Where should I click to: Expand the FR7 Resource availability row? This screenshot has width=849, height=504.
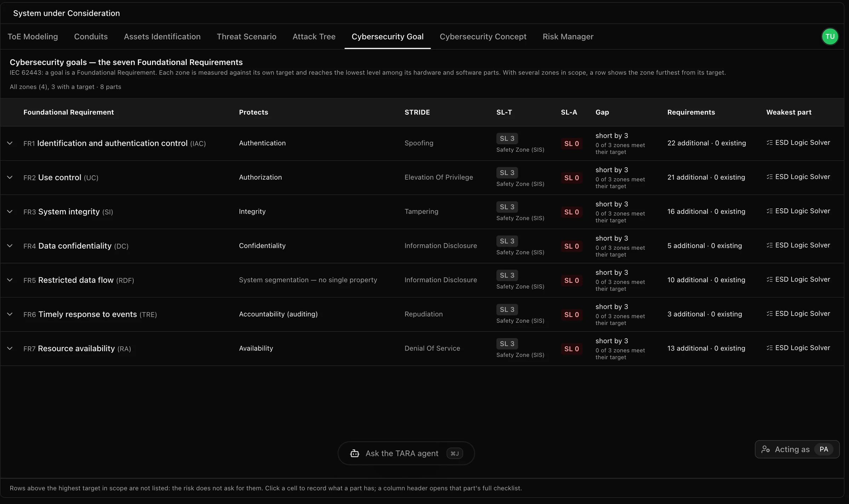10,348
